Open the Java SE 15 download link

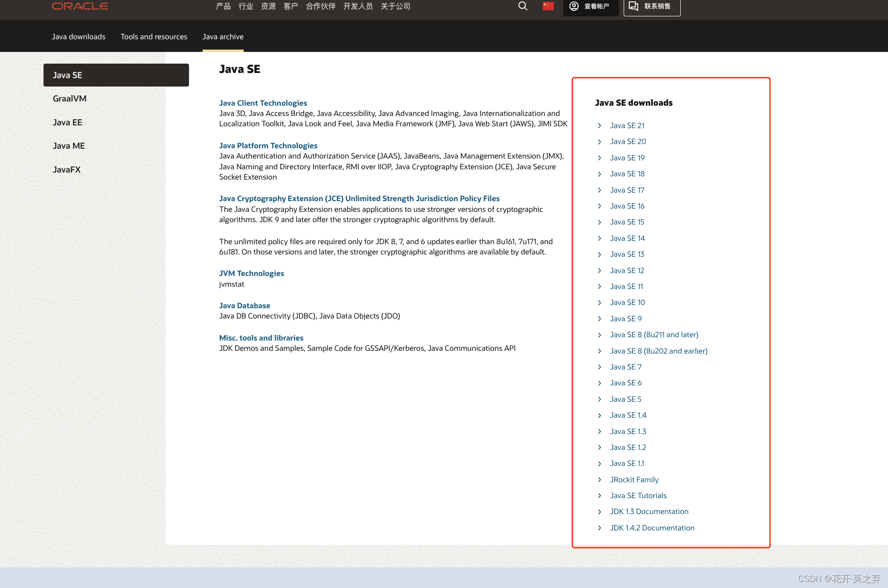click(627, 222)
